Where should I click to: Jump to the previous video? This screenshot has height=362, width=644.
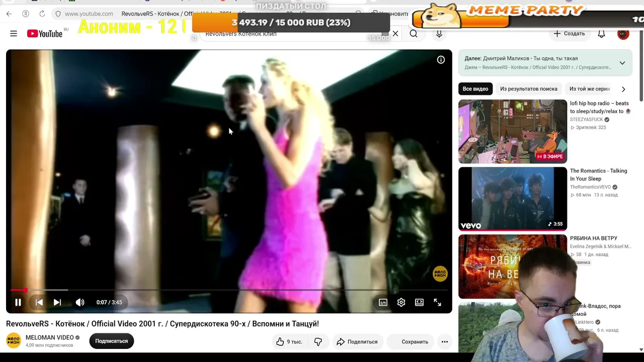point(39,302)
